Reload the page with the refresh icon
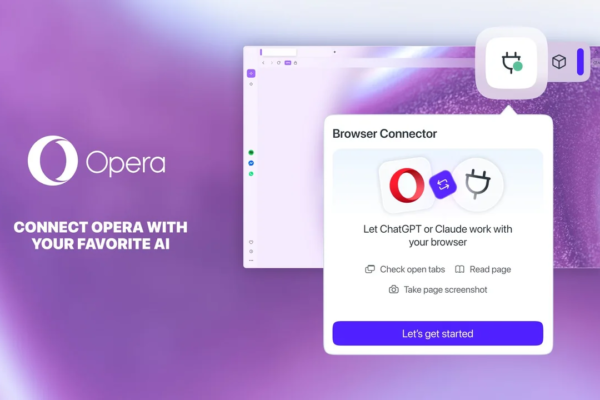This screenshot has height=400, width=600. 279,63
